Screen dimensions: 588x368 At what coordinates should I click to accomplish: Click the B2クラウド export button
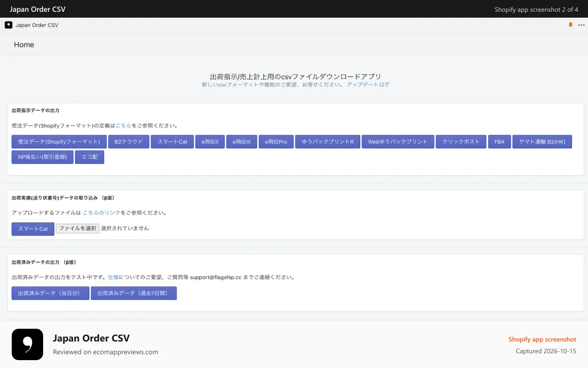coord(128,142)
